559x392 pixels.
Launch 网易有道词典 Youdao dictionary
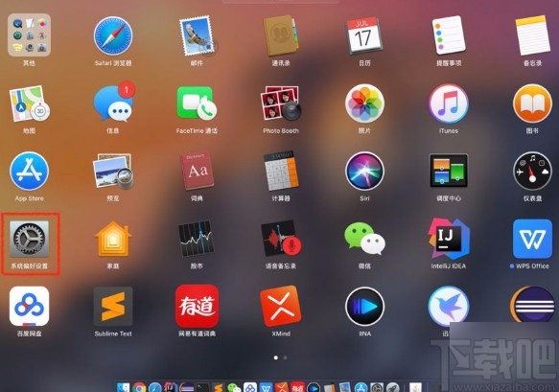[x=197, y=307]
